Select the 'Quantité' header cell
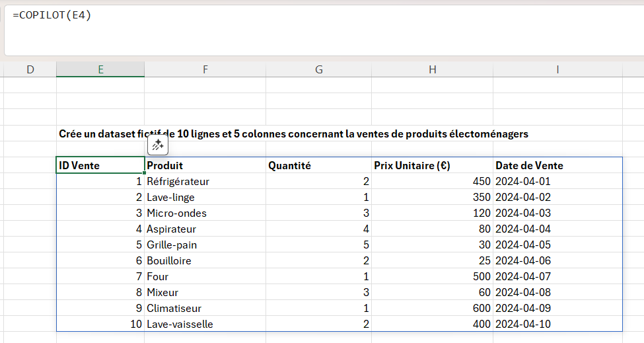 [x=319, y=166]
